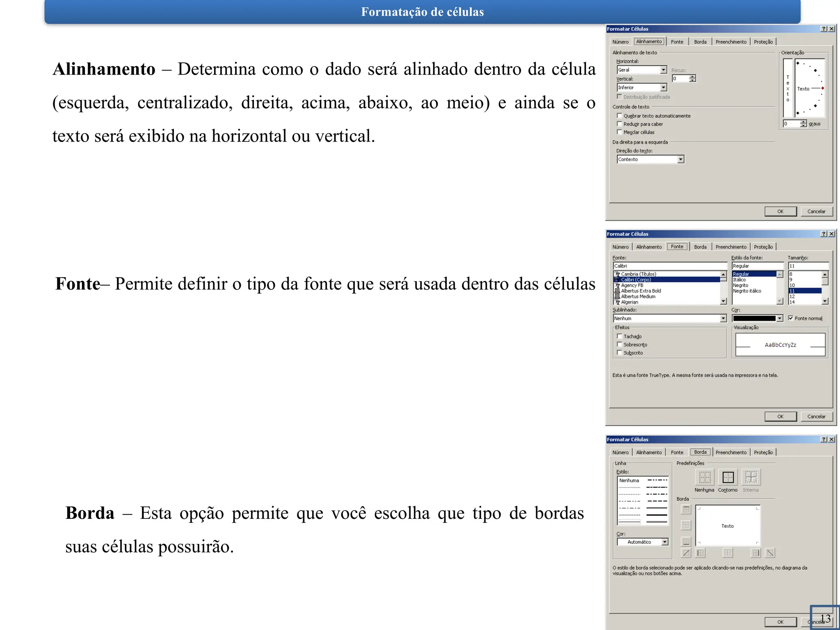Select Negrito itálico font style
This screenshot has width=840, height=630.
pos(747,291)
